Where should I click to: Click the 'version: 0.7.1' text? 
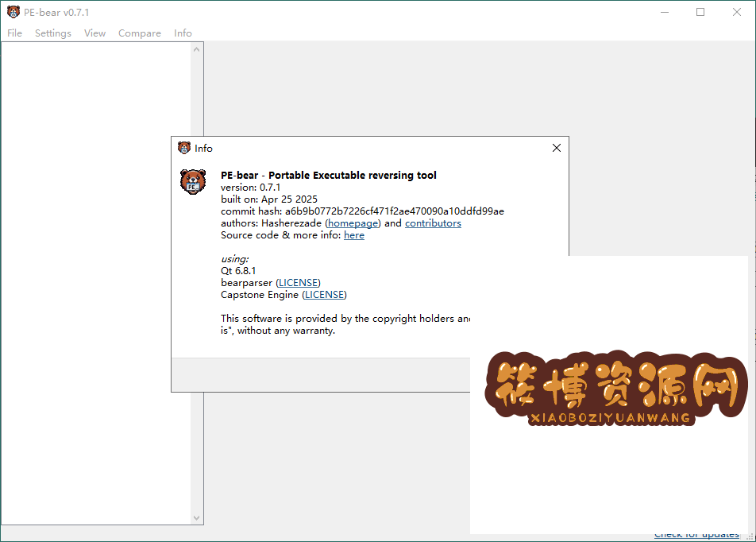coord(250,188)
